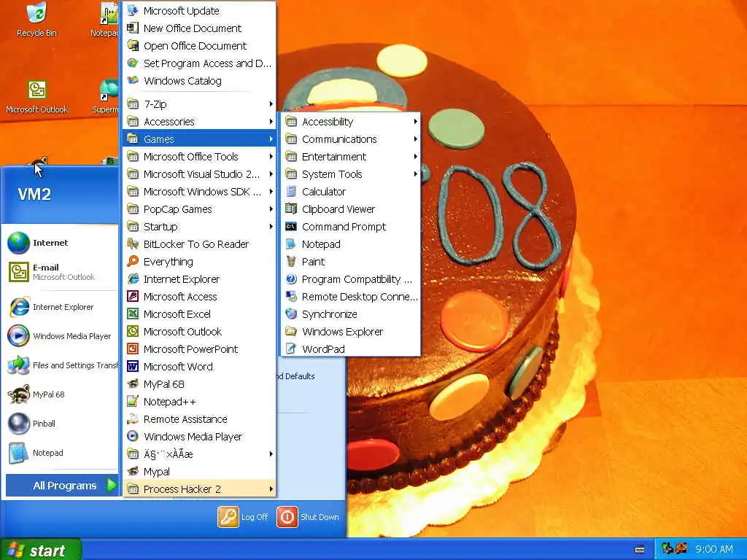Open Mypal entry near list bottom

[200, 472]
